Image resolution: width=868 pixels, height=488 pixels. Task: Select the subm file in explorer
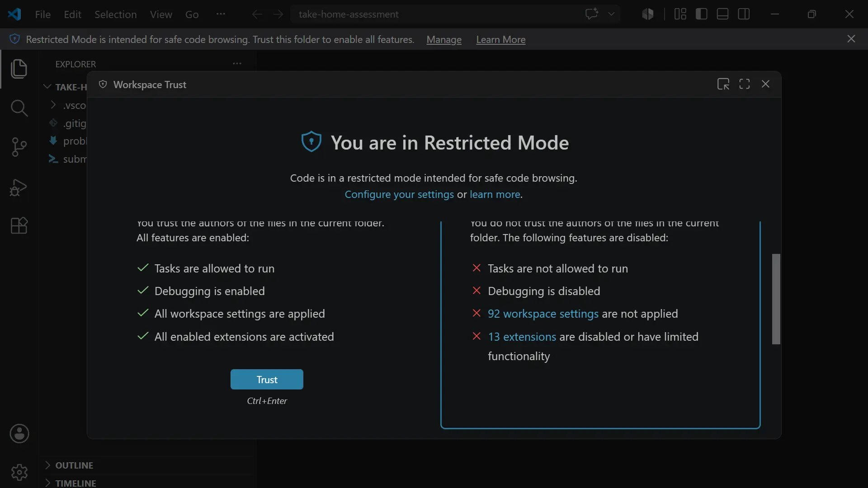tap(68, 159)
